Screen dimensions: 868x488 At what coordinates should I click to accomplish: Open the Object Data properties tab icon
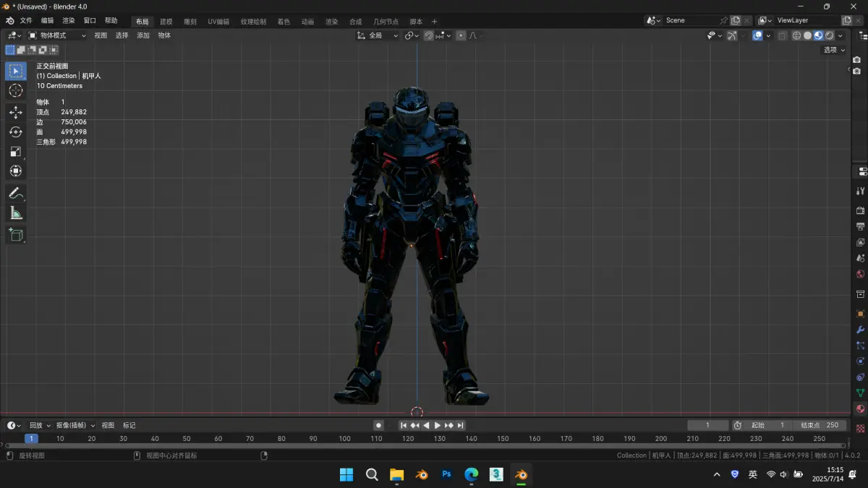[x=861, y=393]
